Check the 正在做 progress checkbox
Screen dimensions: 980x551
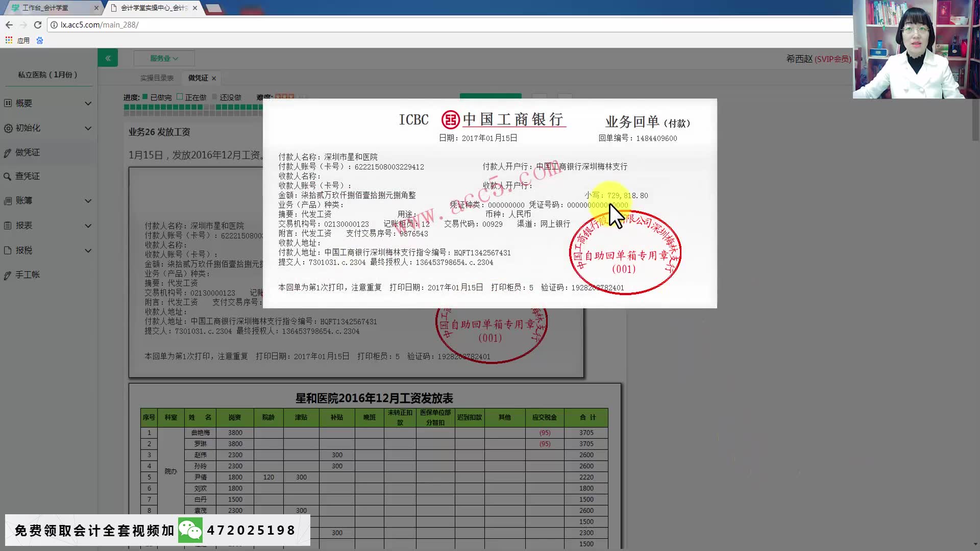point(180,96)
